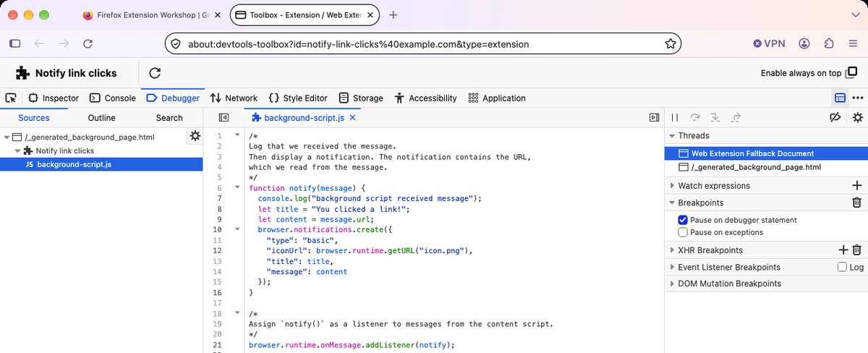Viewport: 868px width, 353px height.
Task: Open the Firefox hamburger menu
Action: tap(853, 43)
